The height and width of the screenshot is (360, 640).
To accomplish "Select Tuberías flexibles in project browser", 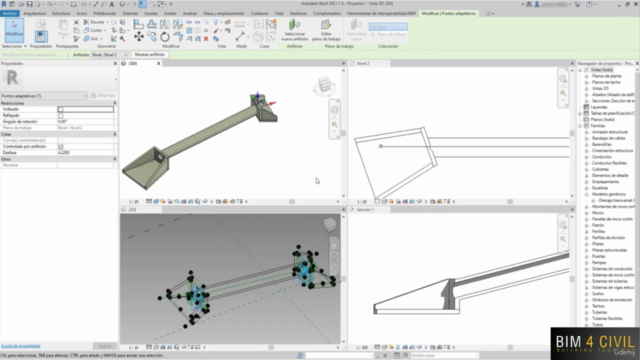I will (x=607, y=319).
